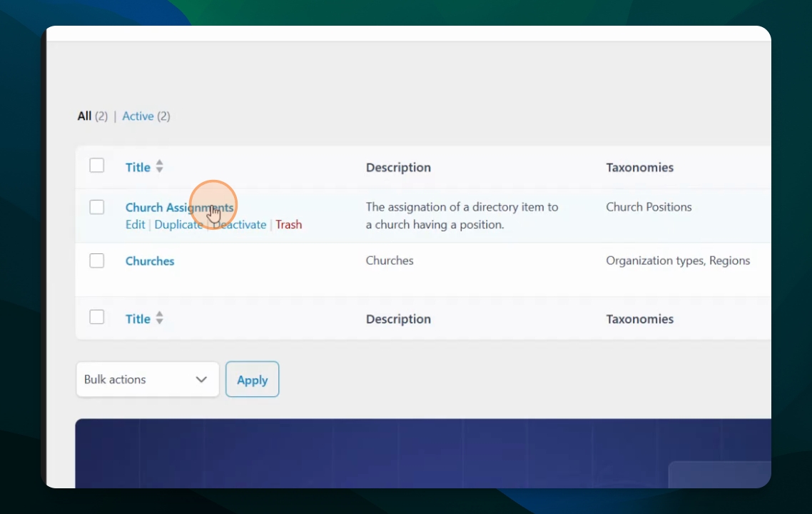
Task: Click the footer Taxonomies column label
Action: coord(639,318)
